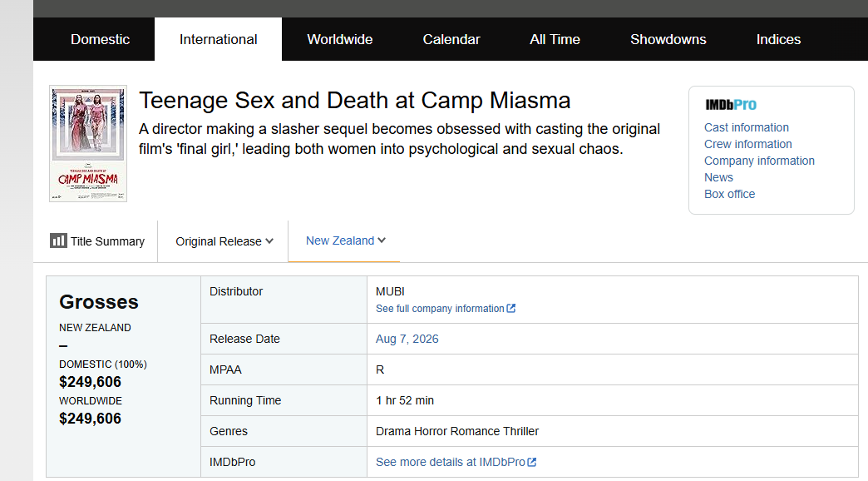Image resolution: width=868 pixels, height=481 pixels.
Task: Expand the Original Release dropdown
Action: click(x=224, y=241)
